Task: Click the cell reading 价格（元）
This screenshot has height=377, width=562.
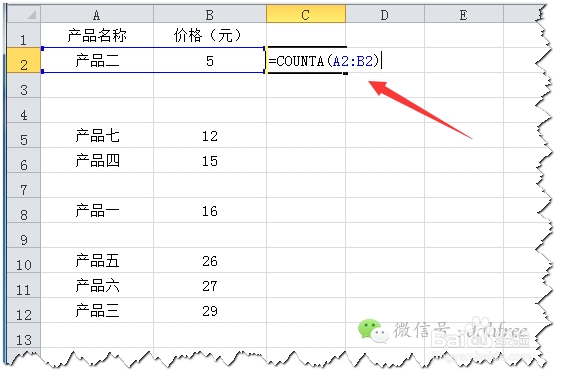Action: [210, 35]
